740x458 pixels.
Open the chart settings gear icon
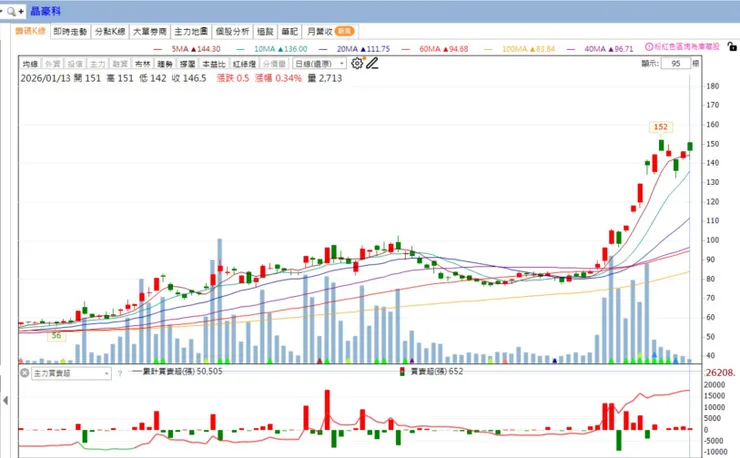click(357, 63)
